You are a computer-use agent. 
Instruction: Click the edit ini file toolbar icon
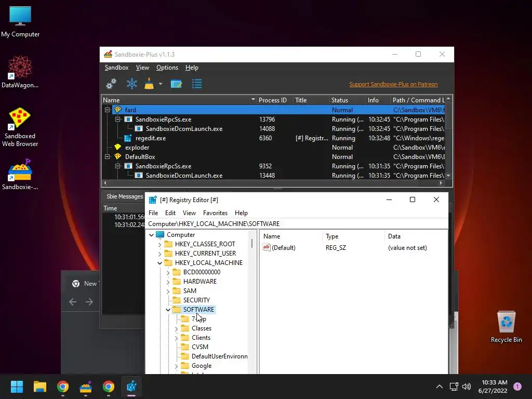click(x=176, y=84)
